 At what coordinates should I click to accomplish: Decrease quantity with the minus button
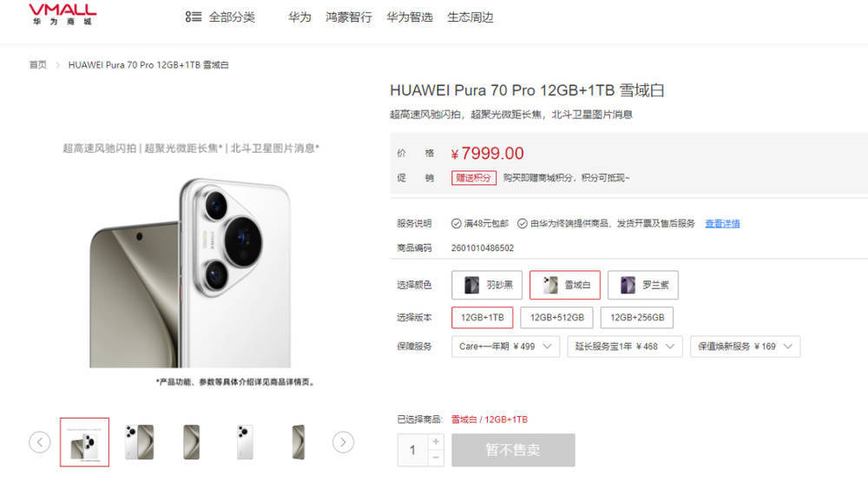click(x=437, y=458)
